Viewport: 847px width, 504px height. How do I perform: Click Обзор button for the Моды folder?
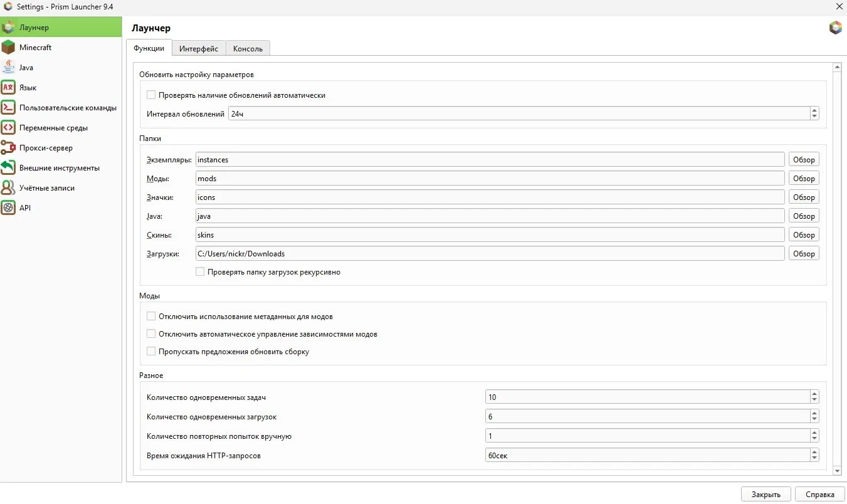tap(804, 179)
